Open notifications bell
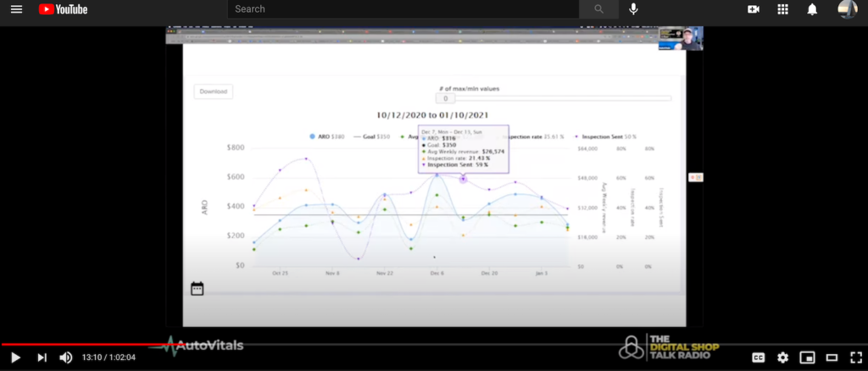The height and width of the screenshot is (371, 868). (x=812, y=9)
